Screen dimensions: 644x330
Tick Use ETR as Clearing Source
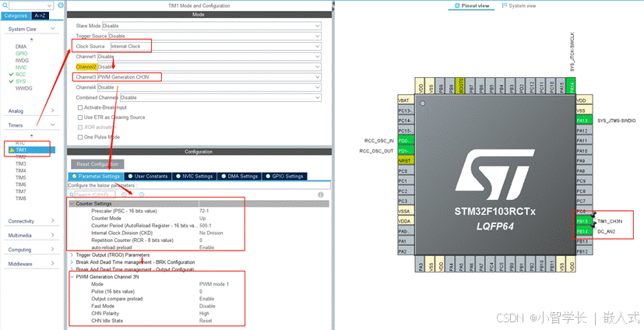point(80,118)
